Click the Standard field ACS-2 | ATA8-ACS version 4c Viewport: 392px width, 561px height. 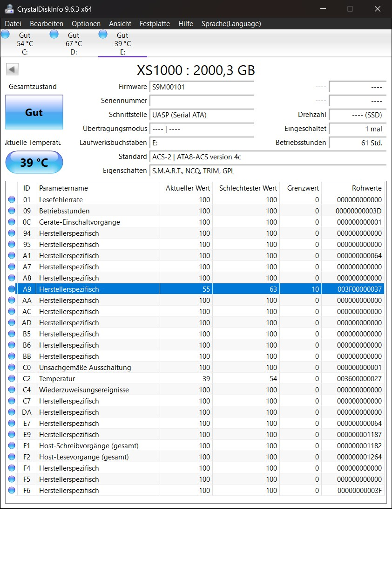268,157
